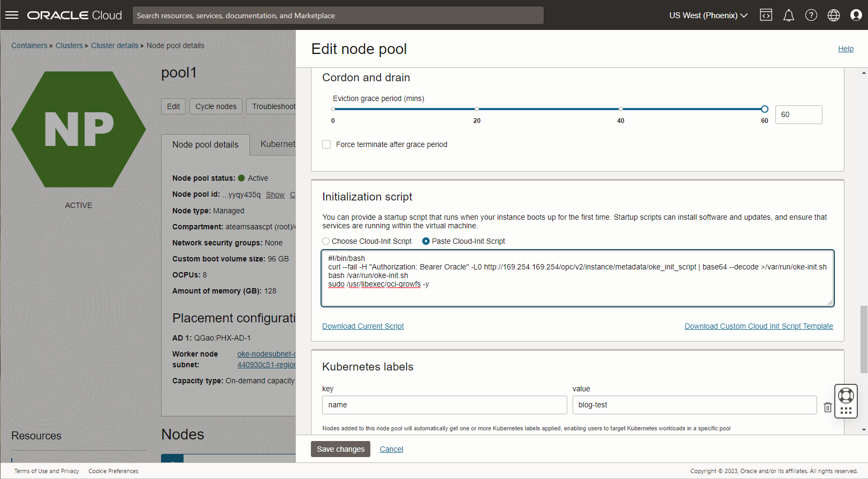Viewport: 868px width, 479px height.
Task: Set eviction slider to the 20 mark
Action: point(477,109)
